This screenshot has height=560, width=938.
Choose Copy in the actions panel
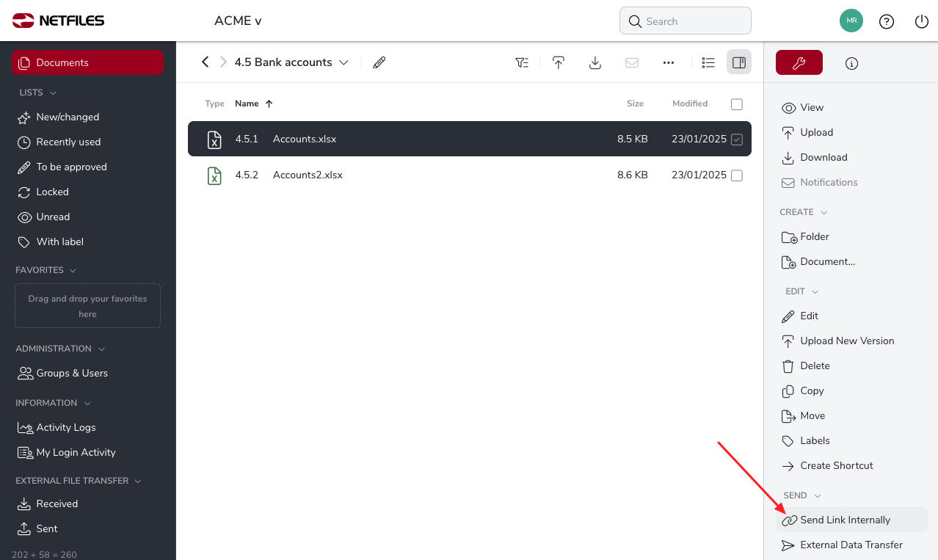(802, 390)
